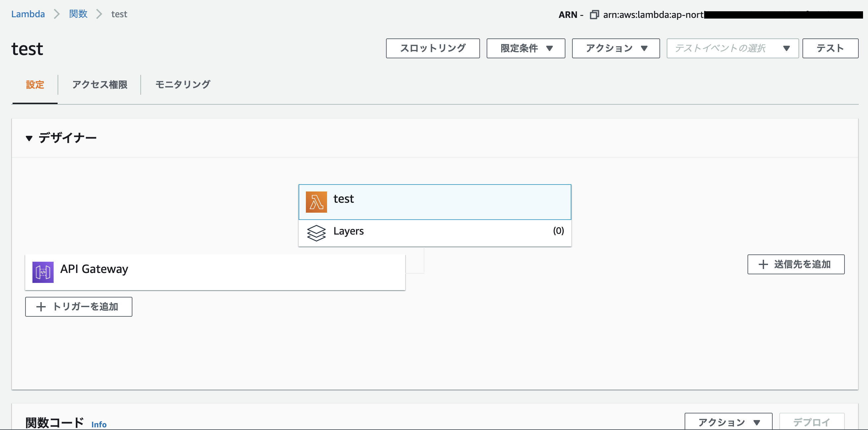Screen dimensions: 868x430
Task: Open the 限定条件 dropdown
Action: [525, 48]
